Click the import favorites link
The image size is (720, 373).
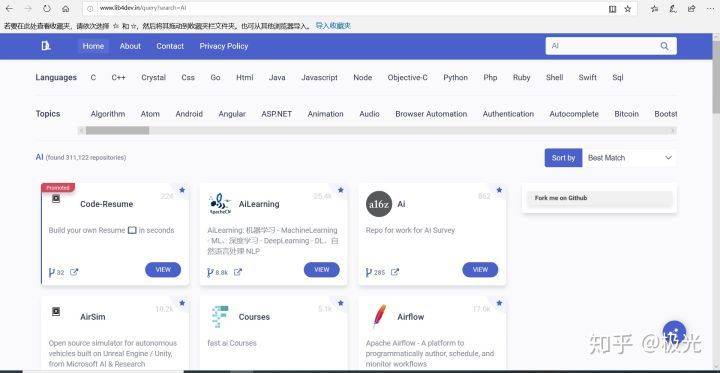pos(333,26)
